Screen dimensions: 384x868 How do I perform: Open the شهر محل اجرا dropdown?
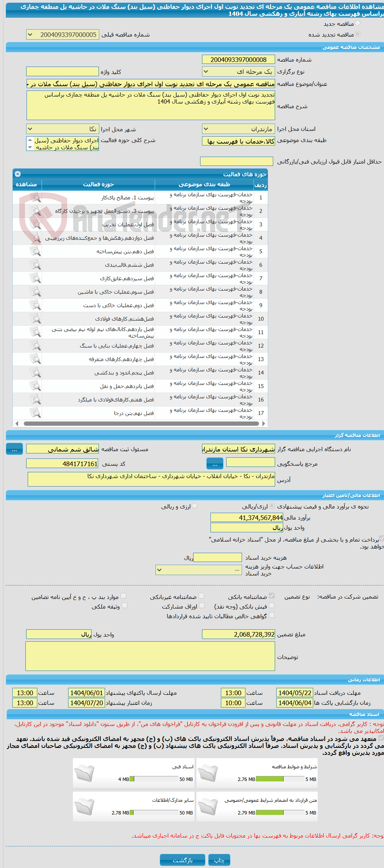(62, 129)
